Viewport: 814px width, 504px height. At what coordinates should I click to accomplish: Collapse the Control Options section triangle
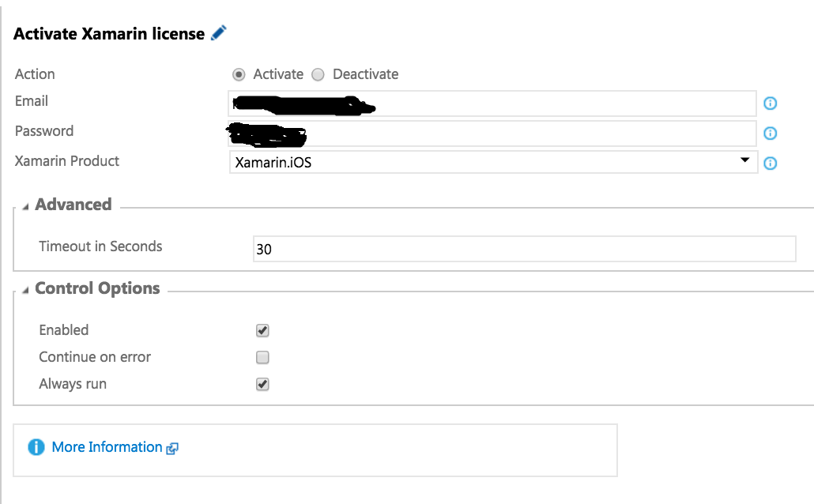click(x=25, y=290)
